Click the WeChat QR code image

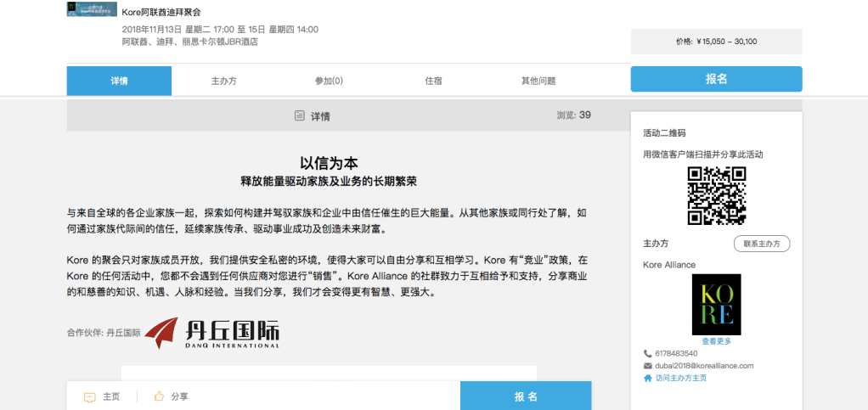click(716, 195)
